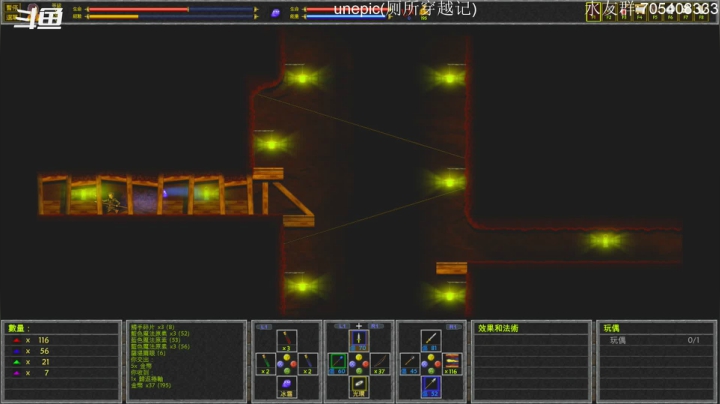
Task: Select the fire arrows slot x116
Action: click(452, 364)
